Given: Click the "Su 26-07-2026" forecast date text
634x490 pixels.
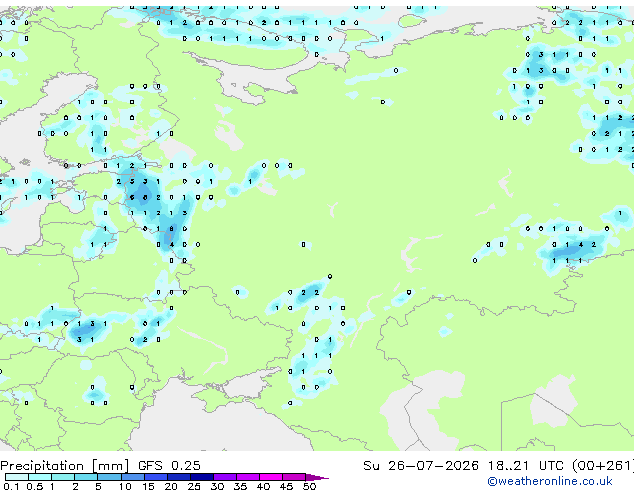Looking at the screenshot, I should click(421, 466).
